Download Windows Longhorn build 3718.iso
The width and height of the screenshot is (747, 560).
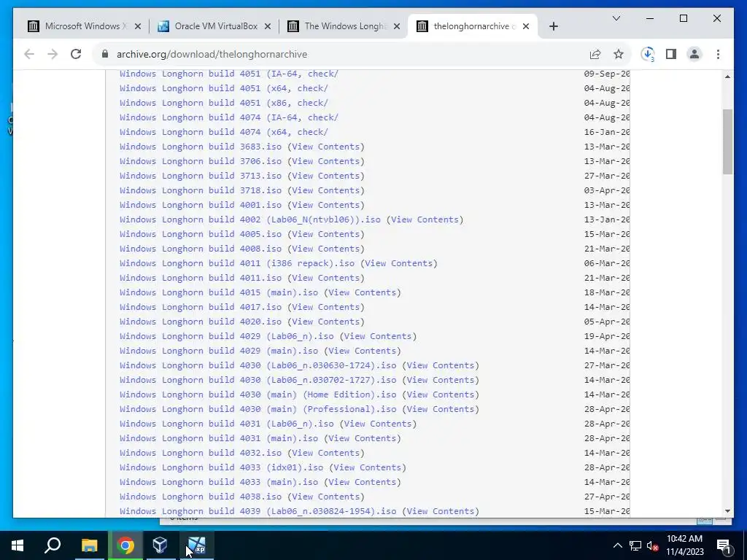201,190
